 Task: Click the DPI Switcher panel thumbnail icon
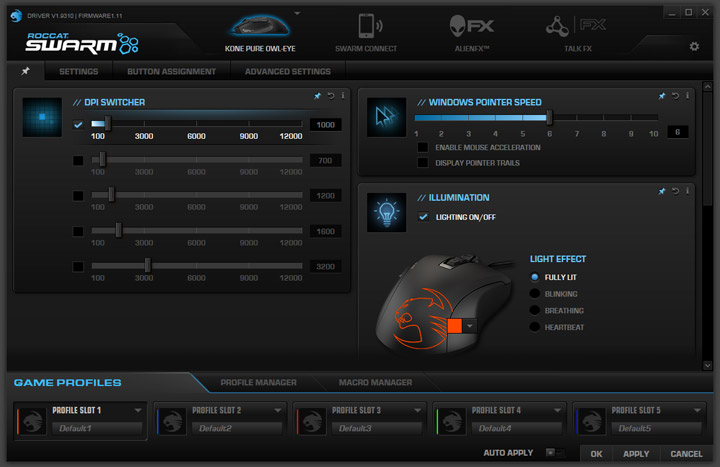point(42,117)
